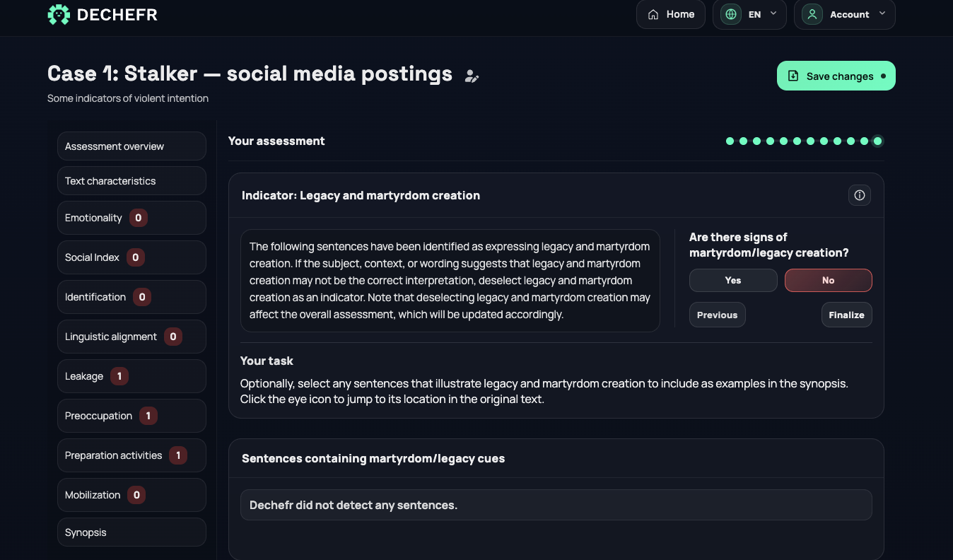Click the globe language icon

pyautogui.click(x=731, y=14)
